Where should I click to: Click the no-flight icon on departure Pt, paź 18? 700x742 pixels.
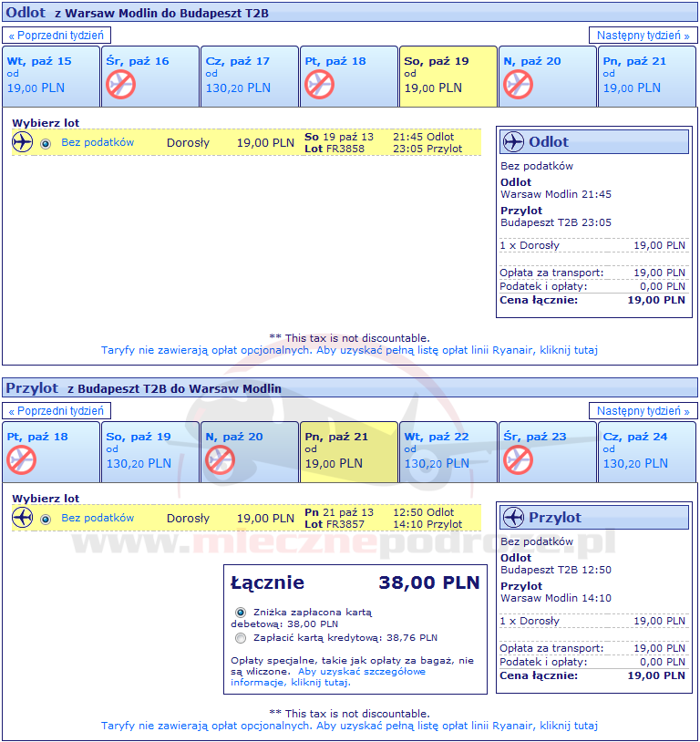(x=319, y=85)
